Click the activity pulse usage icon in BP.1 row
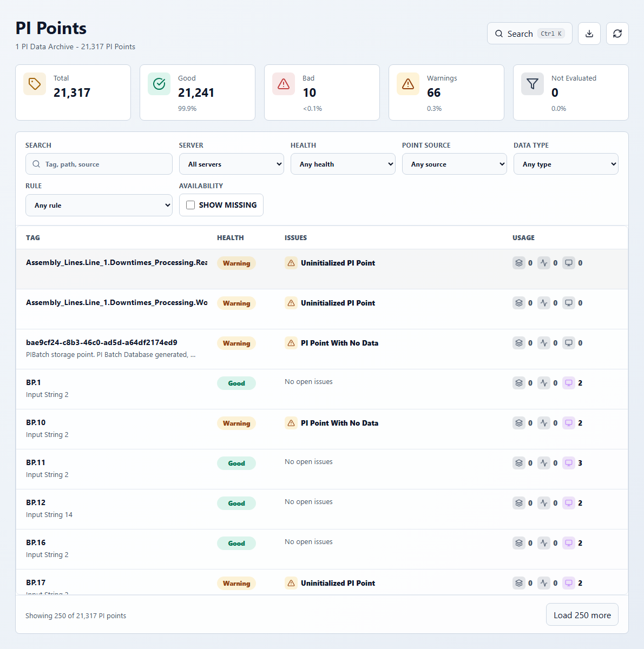Viewport: 644px width, 649px height. [544, 383]
